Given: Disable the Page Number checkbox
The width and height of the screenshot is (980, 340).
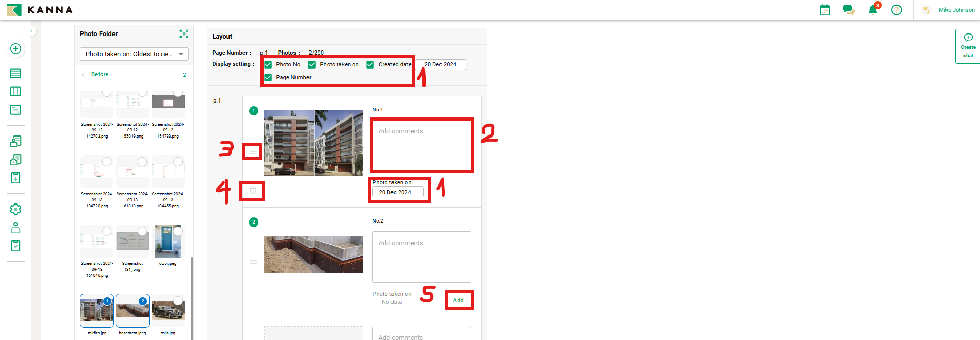Looking at the screenshot, I should point(268,78).
